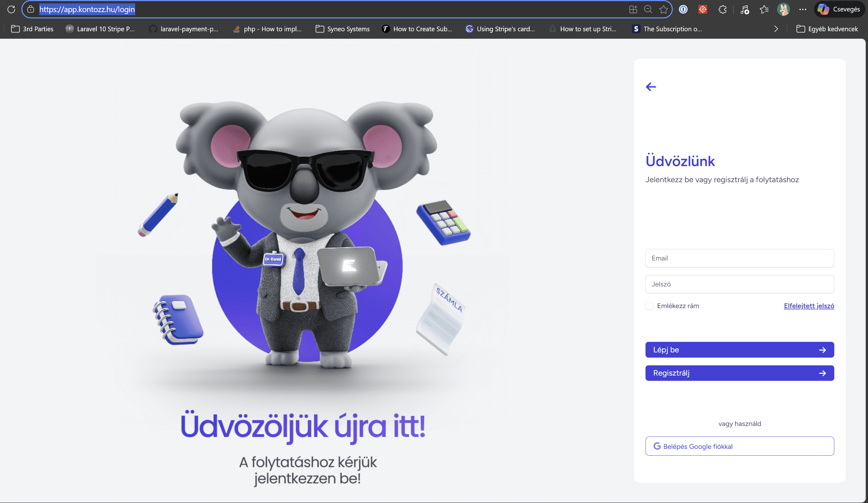Click the zoom out magnifier in address bar
The height and width of the screenshot is (503, 868).
(648, 9)
